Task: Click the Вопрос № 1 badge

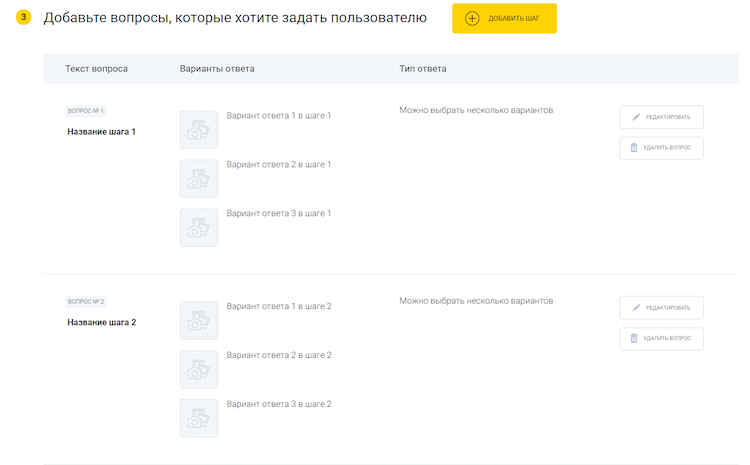Action: [x=85, y=110]
